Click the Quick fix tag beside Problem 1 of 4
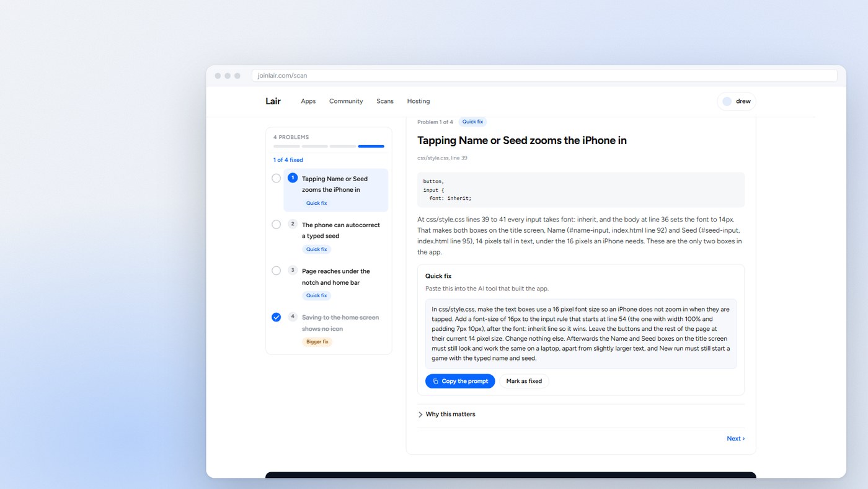Viewport: 868px width, 489px height. [x=473, y=122]
